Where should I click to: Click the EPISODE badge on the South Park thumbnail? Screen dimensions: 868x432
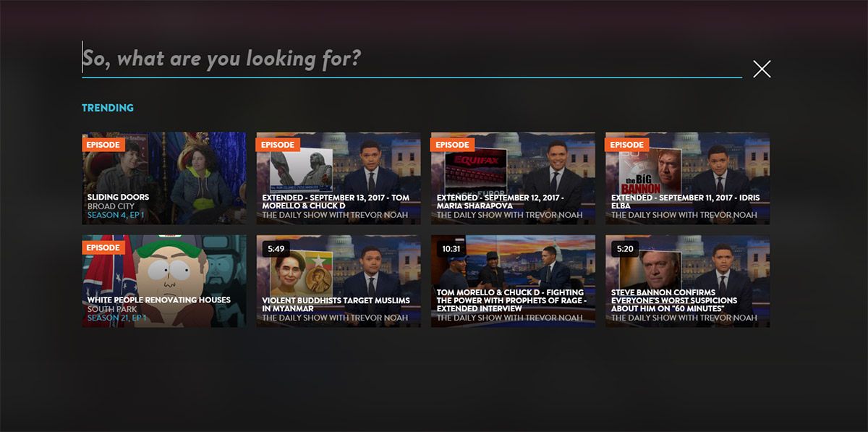point(103,247)
